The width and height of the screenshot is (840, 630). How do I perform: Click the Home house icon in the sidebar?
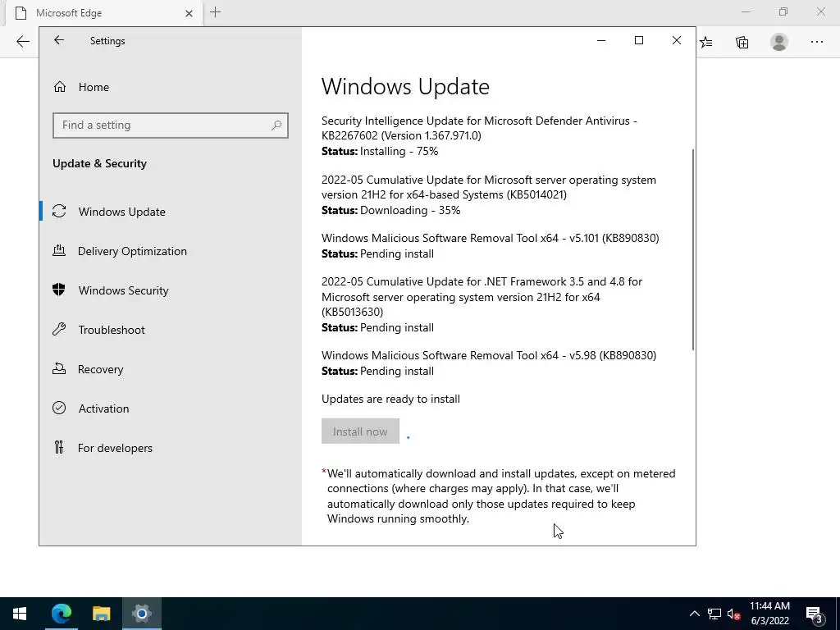[x=59, y=87]
